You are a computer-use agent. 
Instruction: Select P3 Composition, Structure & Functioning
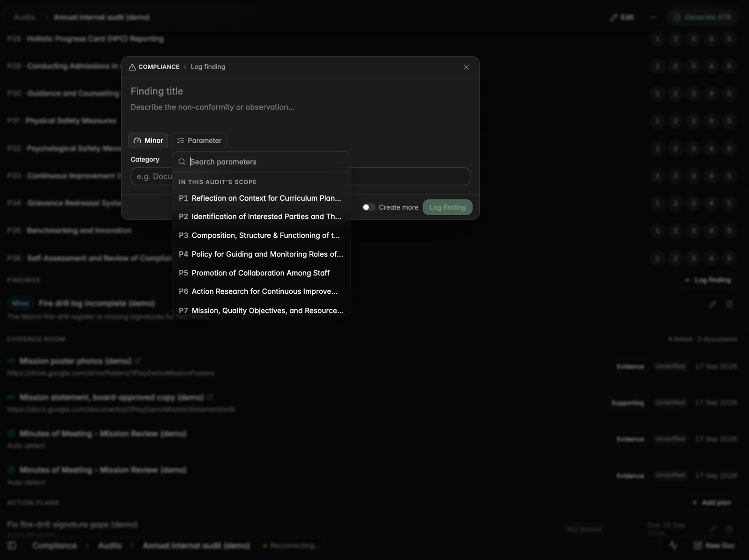tap(261, 235)
